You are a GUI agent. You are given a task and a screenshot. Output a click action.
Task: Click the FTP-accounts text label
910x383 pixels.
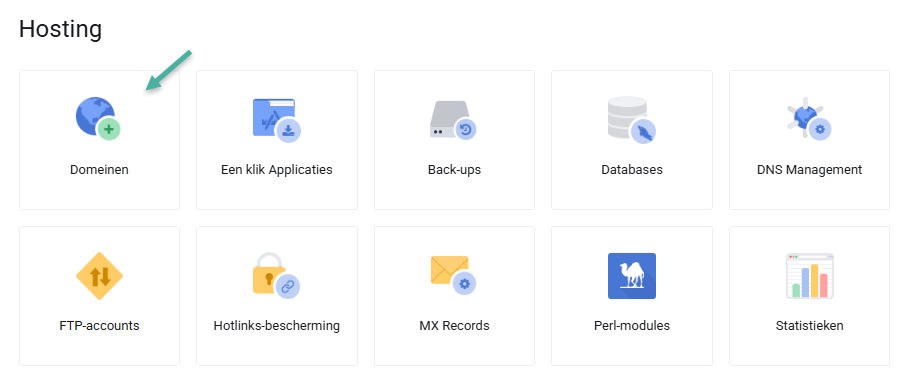(x=99, y=326)
